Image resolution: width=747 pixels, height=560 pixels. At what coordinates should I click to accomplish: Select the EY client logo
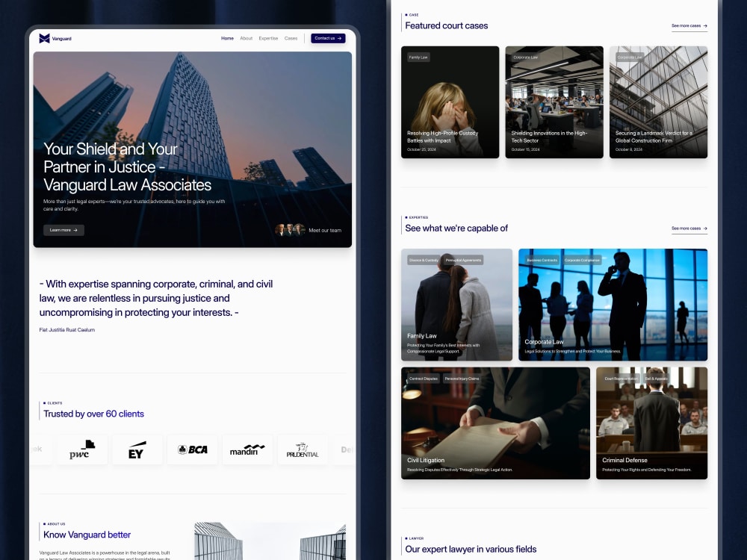pyautogui.click(x=137, y=449)
